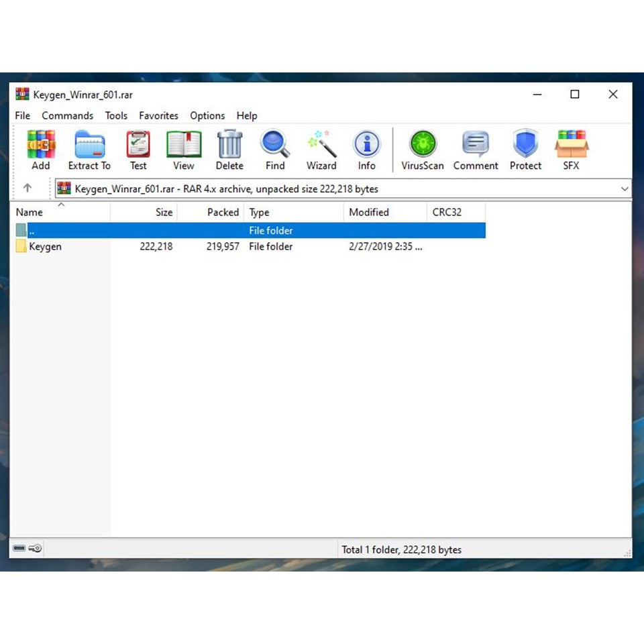Create SFX self-extracting archive
The image size is (644, 644).
571,150
